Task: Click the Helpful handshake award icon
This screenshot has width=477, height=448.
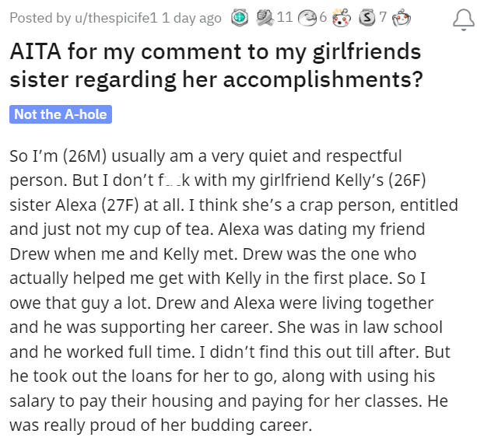Action: [265, 18]
